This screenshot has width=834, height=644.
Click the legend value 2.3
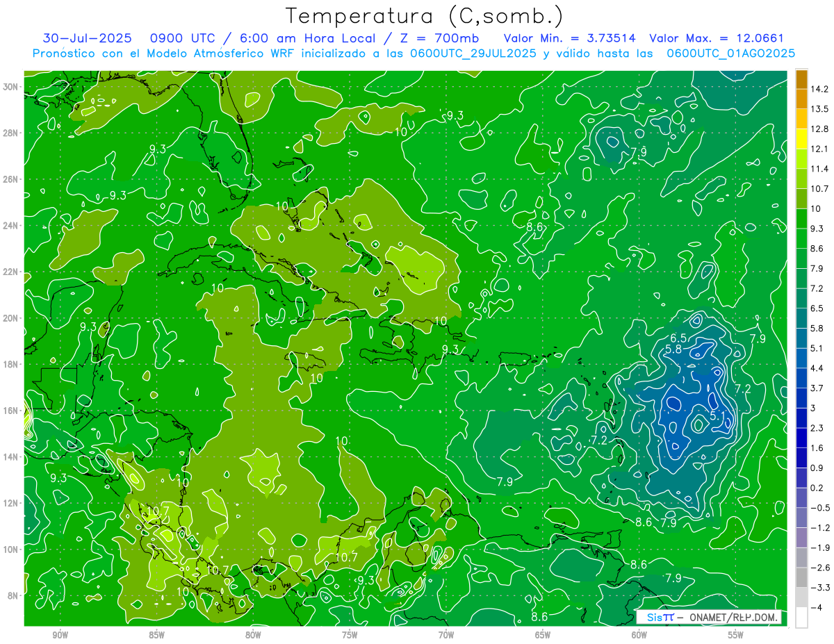[818, 428]
